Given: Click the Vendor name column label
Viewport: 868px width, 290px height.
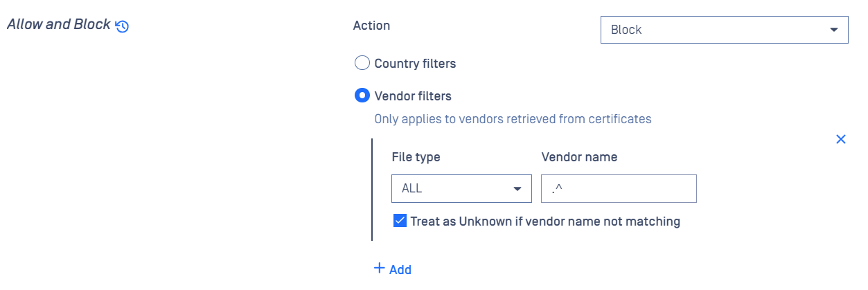Looking at the screenshot, I should (579, 157).
